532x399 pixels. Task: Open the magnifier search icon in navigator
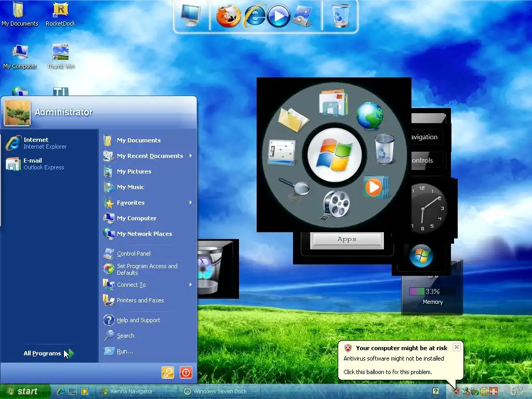295,187
